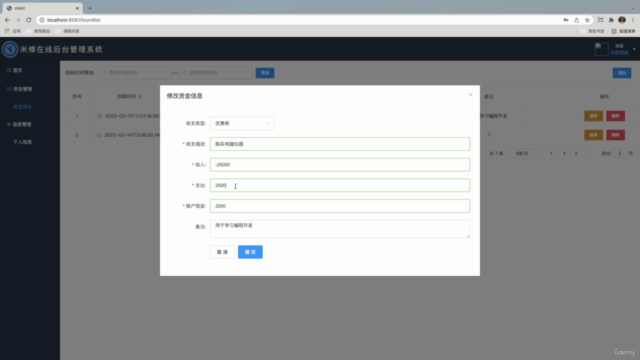Select page 2 in pagination

pyautogui.click(x=576, y=153)
